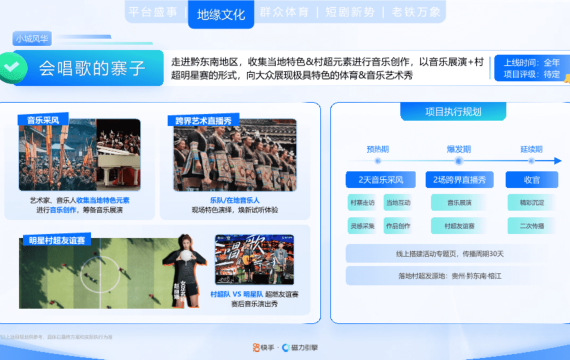The width and height of the screenshot is (570, 360).
Task: Click the timeline arrowhead after 延续期
Action: click(558, 161)
